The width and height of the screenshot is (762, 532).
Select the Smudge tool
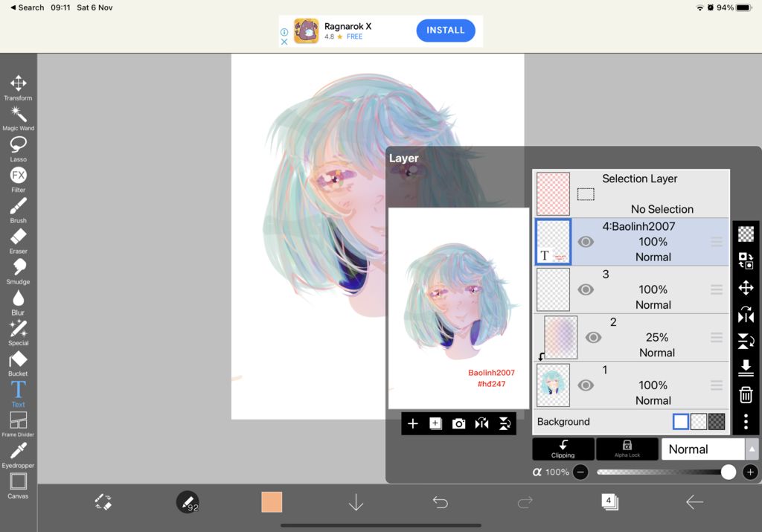pos(18,272)
